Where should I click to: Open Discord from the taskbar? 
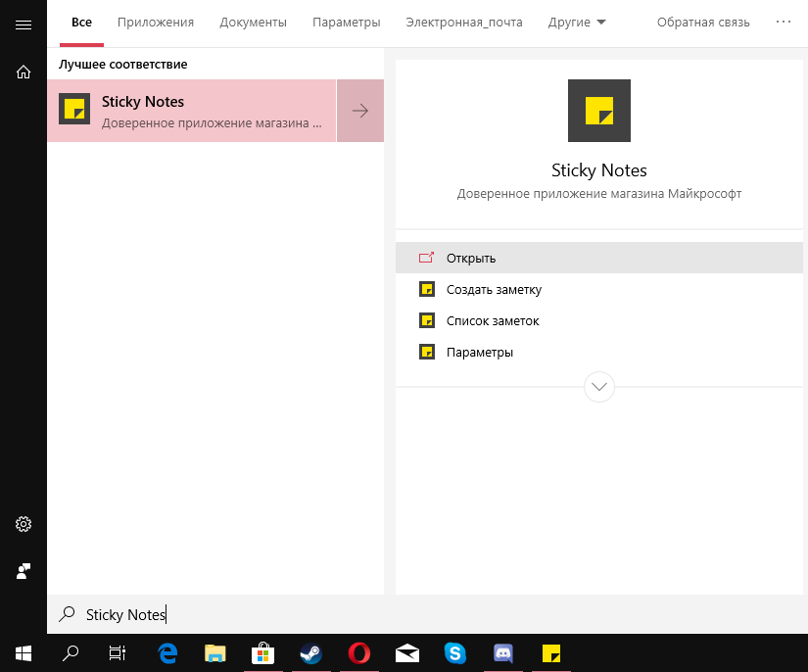(x=503, y=652)
